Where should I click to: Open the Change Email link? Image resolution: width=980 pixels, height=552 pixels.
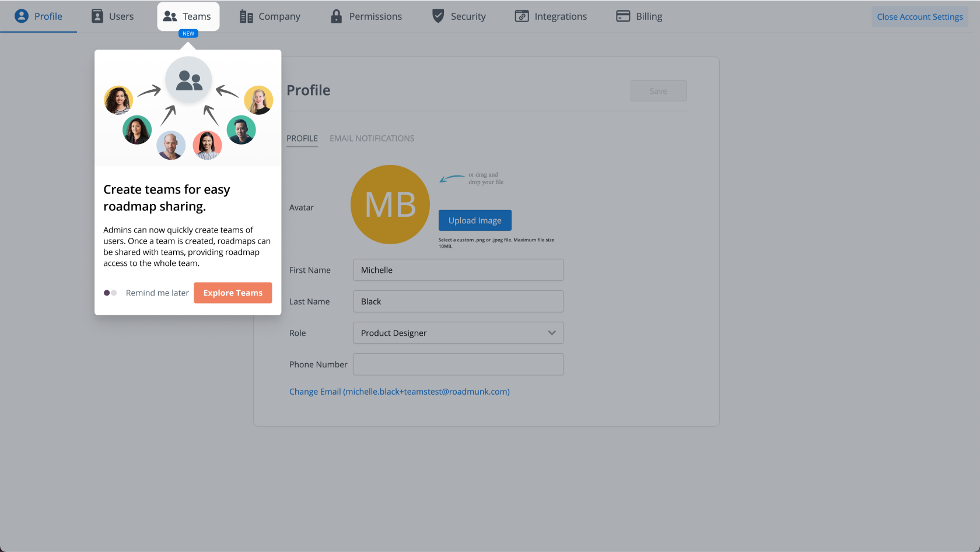(x=399, y=392)
